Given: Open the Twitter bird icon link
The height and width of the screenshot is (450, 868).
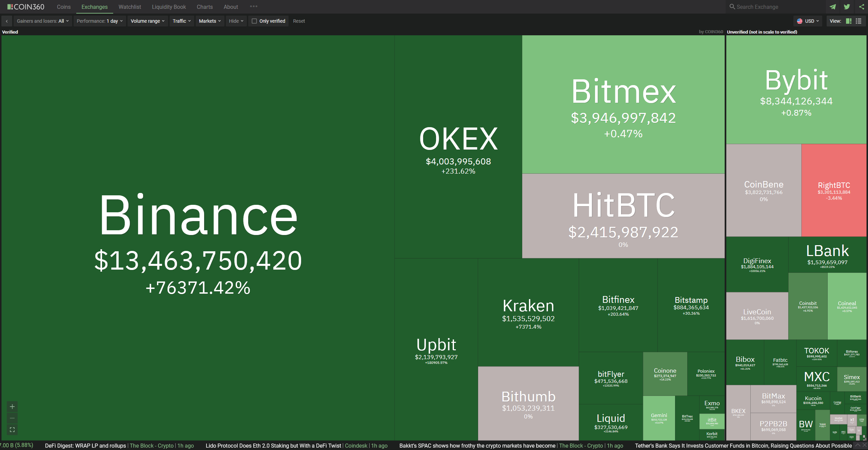Looking at the screenshot, I should pos(847,7).
